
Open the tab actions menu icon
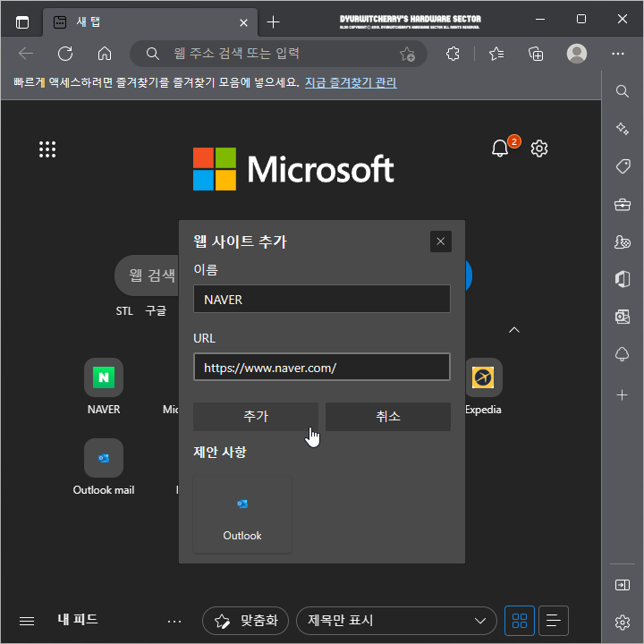coord(22,21)
